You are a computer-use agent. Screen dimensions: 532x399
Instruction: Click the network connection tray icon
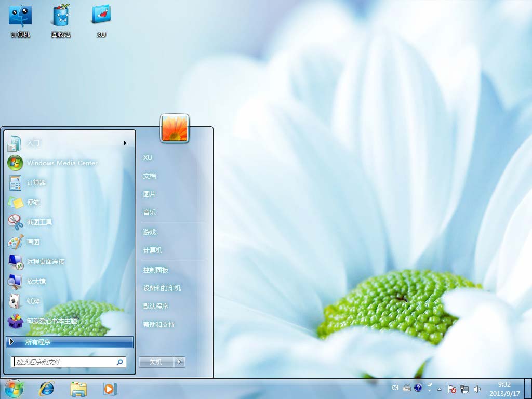point(464,389)
